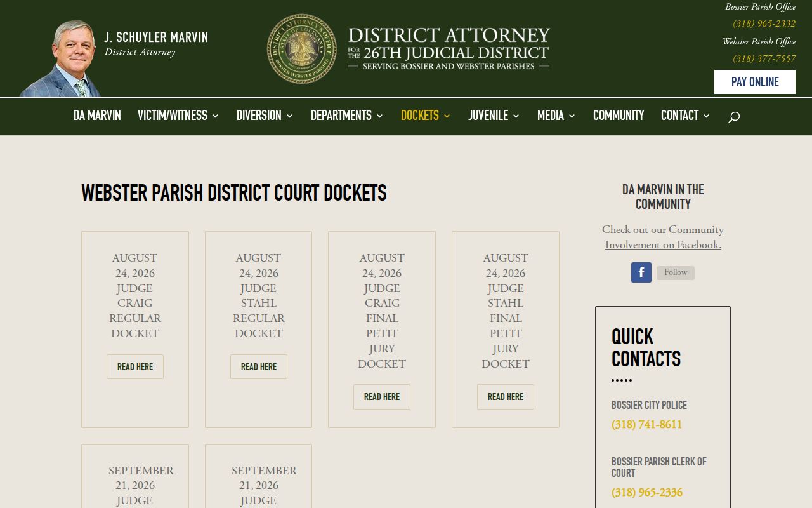Open the search magnifier icon in navigation
812x508 pixels.
[x=734, y=117]
